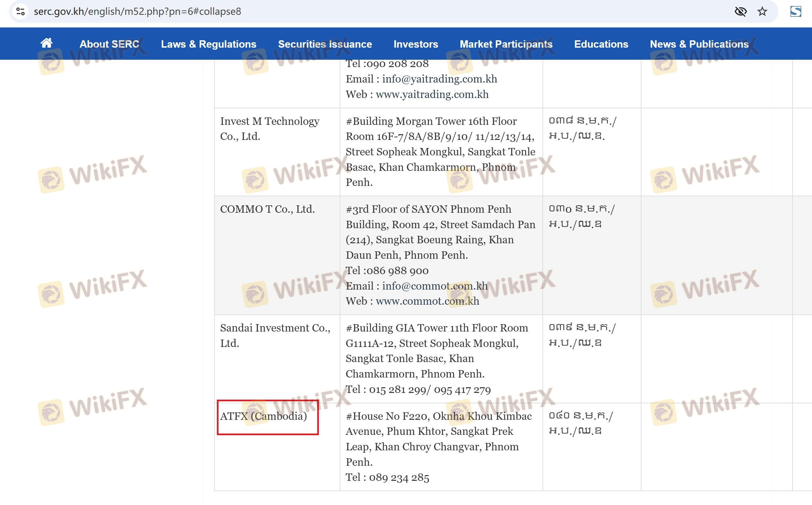Open www.commot.com.kh website link
This screenshot has width=812, height=505.
tap(427, 301)
